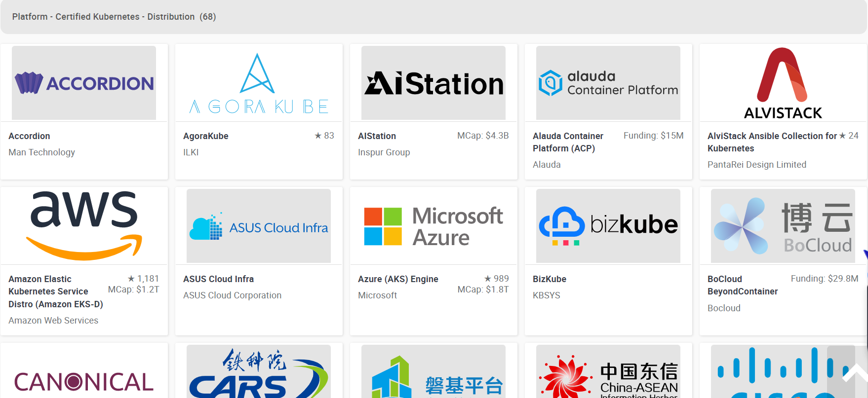This screenshot has width=868, height=398.
Task: Click the 989 stars count on Azure
Action: coord(496,279)
